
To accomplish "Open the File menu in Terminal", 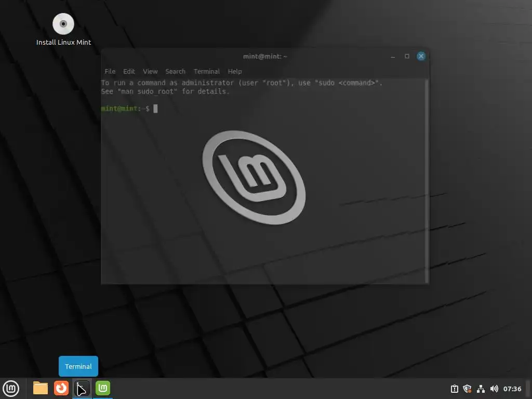I will (x=110, y=71).
